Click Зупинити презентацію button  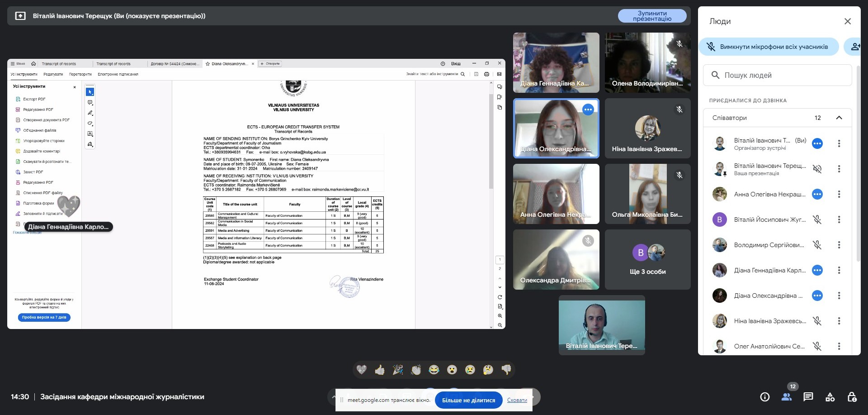[652, 16]
